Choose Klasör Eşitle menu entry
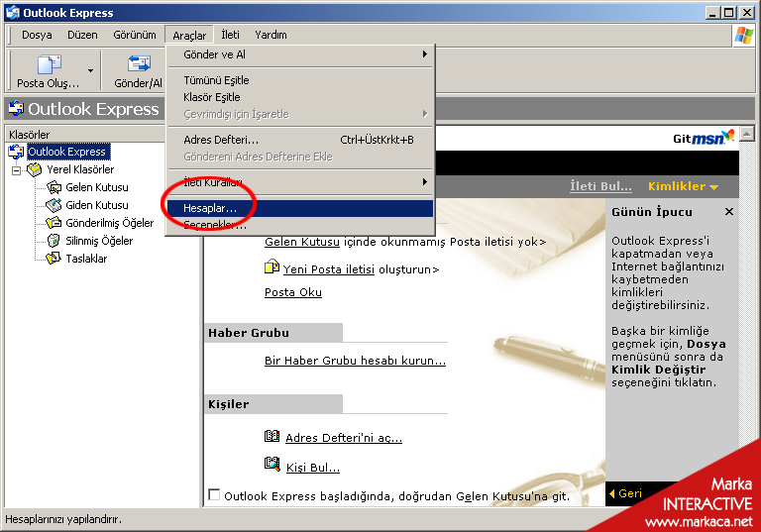Image resolution: width=761 pixels, height=532 pixels. coord(300,97)
